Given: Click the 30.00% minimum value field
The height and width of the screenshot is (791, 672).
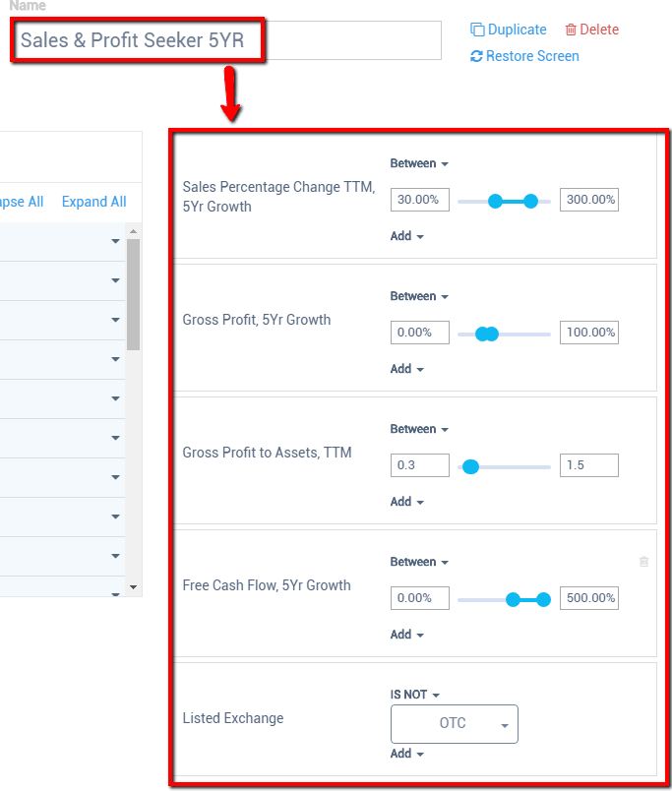Looking at the screenshot, I should [x=419, y=200].
